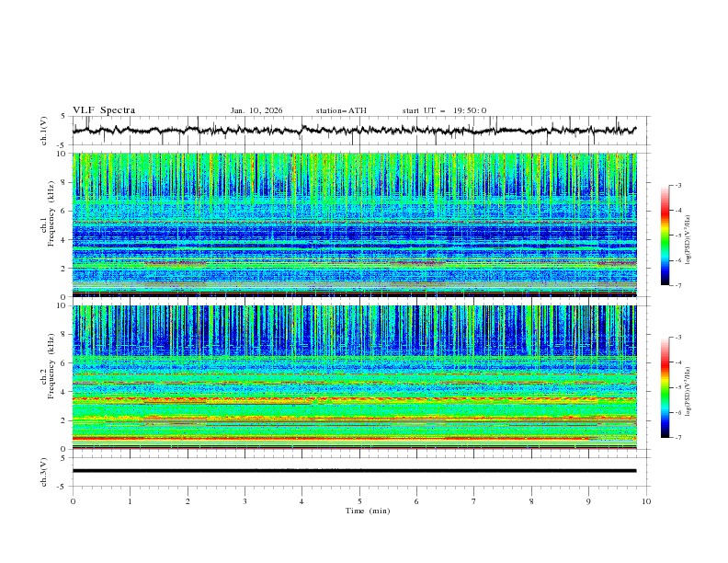Click the Time (min) axis label
This screenshot has height=563, width=728.
tap(359, 510)
